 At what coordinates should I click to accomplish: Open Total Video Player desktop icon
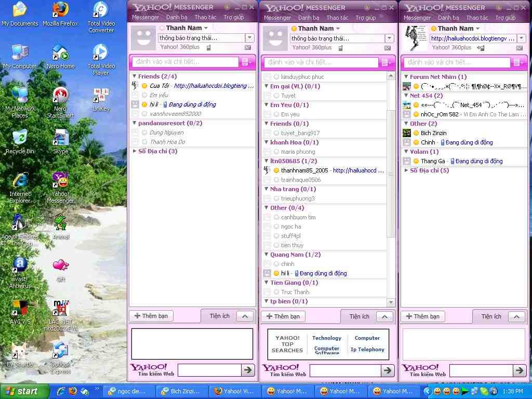(101, 60)
